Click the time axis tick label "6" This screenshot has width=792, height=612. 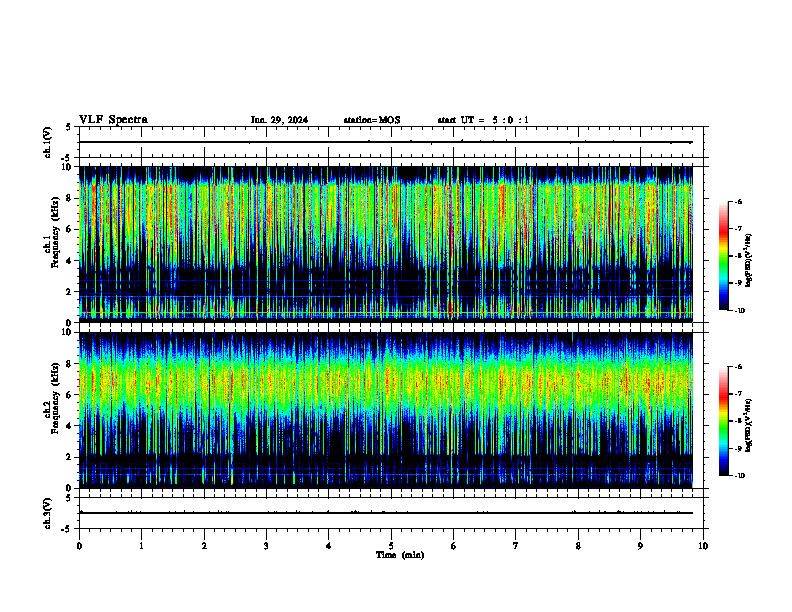(x=454, y=546)
